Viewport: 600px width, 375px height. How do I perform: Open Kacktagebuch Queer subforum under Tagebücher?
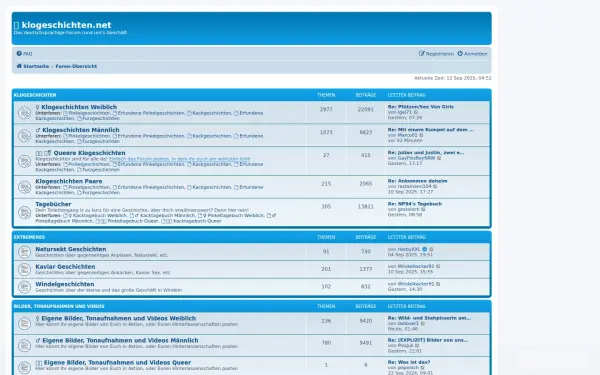(x=197, y=221)
